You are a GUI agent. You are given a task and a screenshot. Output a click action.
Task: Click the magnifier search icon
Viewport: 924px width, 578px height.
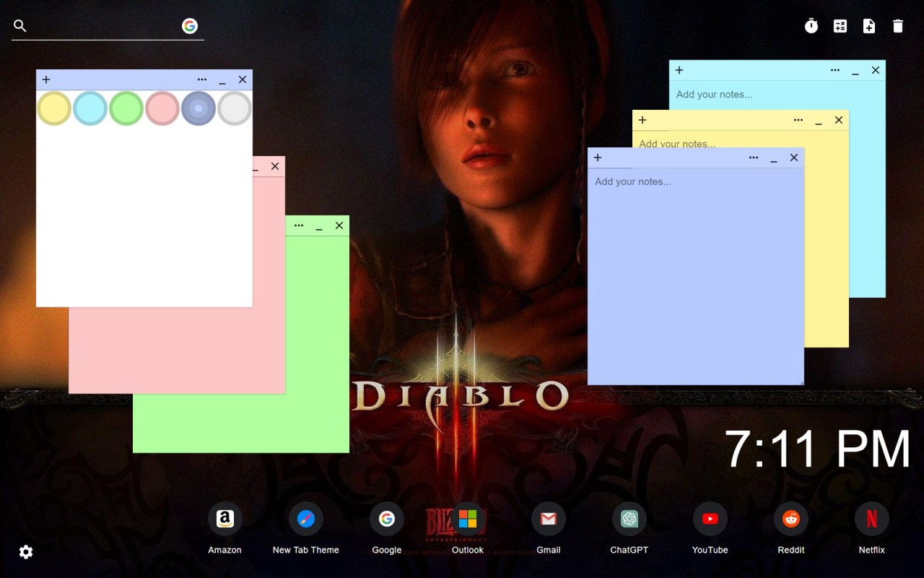(x=20, y=26)
